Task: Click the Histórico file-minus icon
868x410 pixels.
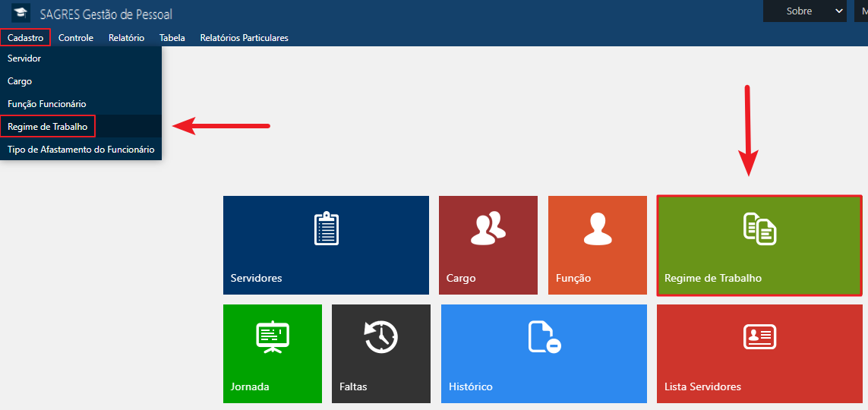Action: 544,337
